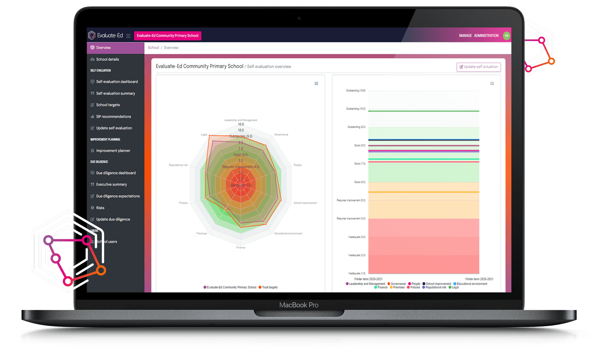The height and width of the screenshot is (364, 598).
Task: Open the Evaluate-Ed Community Primary School selector
Action: click(167, 36)
